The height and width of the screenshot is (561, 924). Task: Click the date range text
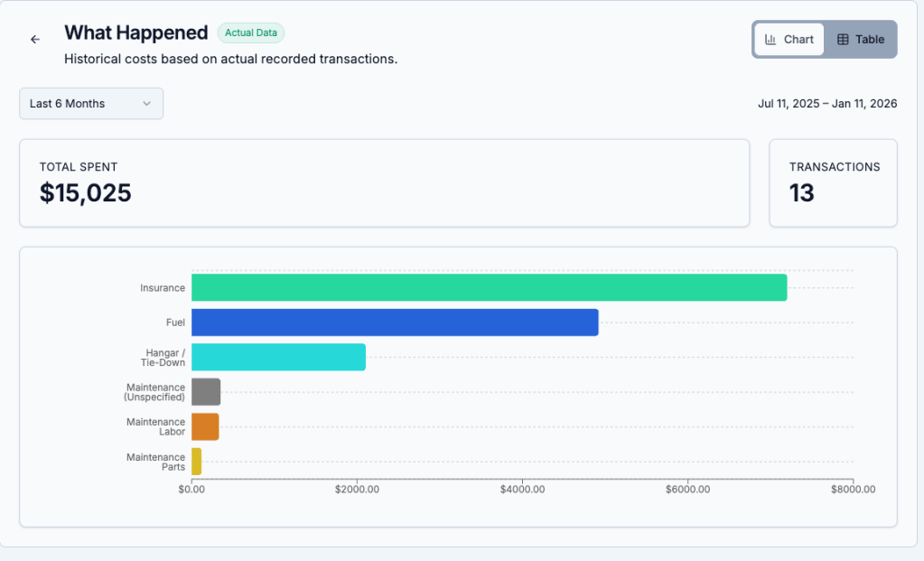point(826,104)
